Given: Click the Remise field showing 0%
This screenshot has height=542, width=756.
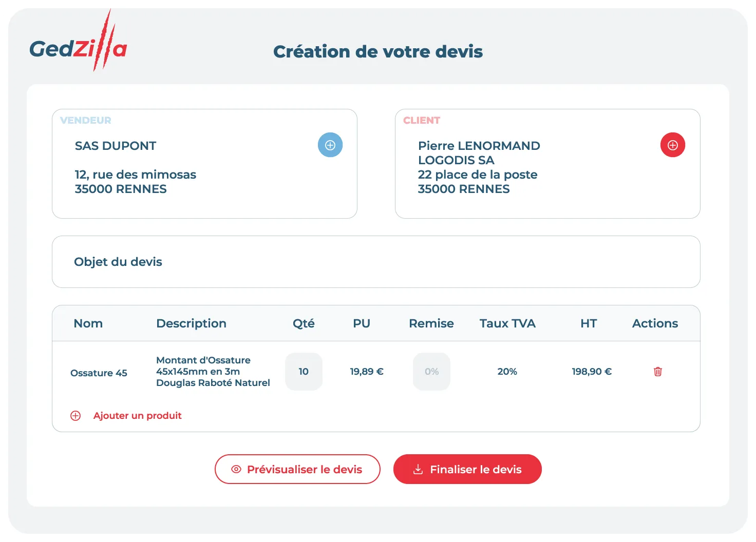Looking at the screenshot, I should pyautogui.click(x=431, y=372).
